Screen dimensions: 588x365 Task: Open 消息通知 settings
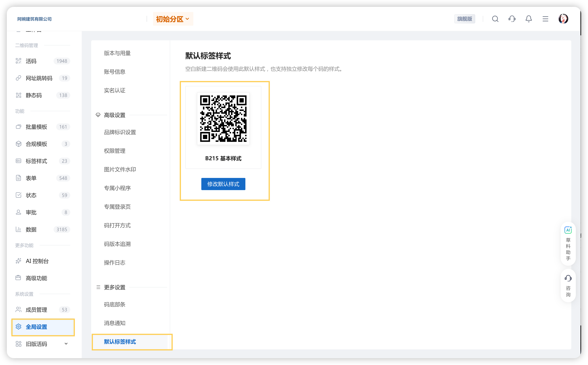(x=115, y=323)
